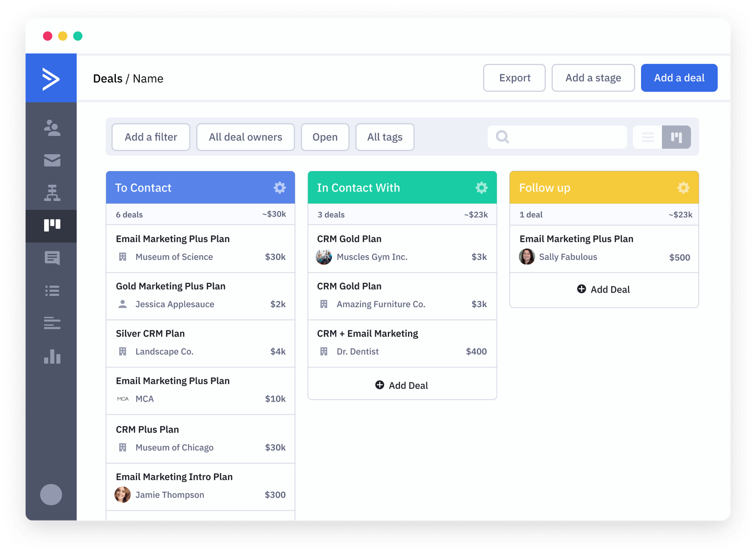
Task: Open Campaigns via the sidebar envelope icon
Action: tap(52, 160)
